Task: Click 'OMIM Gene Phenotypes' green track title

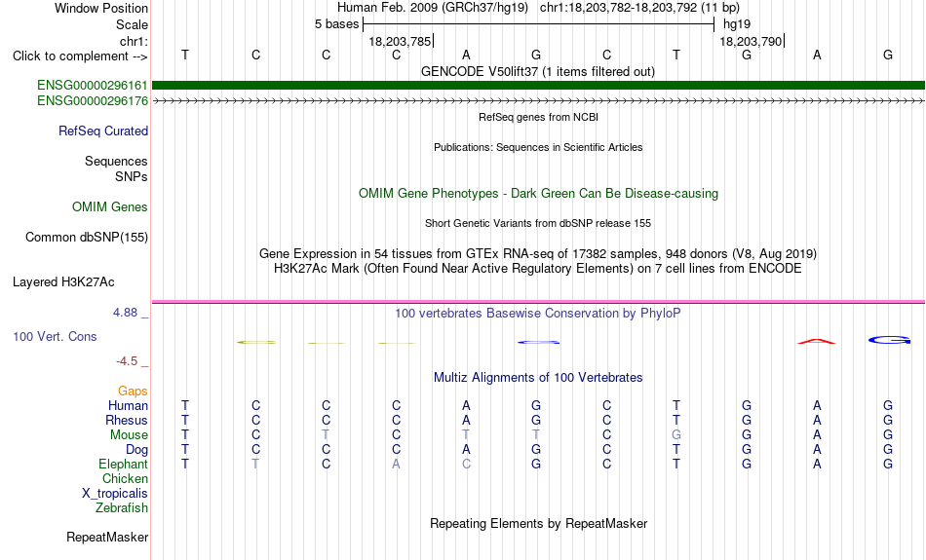Action: pos(539,194)
